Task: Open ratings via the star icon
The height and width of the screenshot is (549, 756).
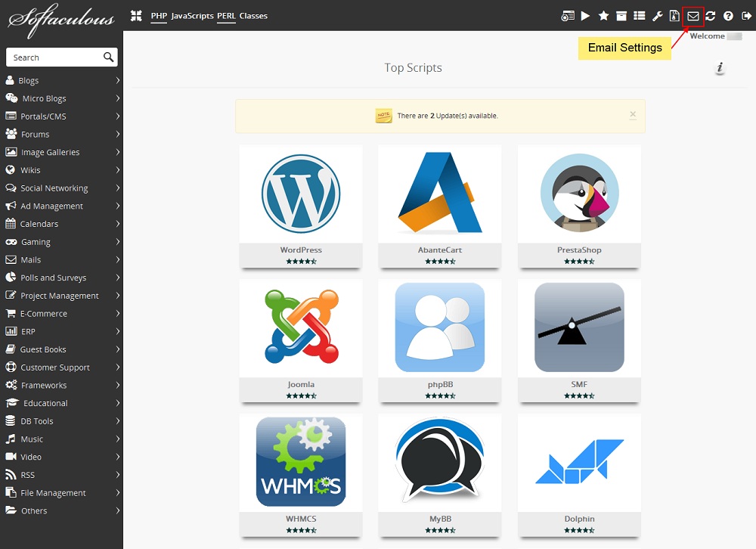Action: 603,16
